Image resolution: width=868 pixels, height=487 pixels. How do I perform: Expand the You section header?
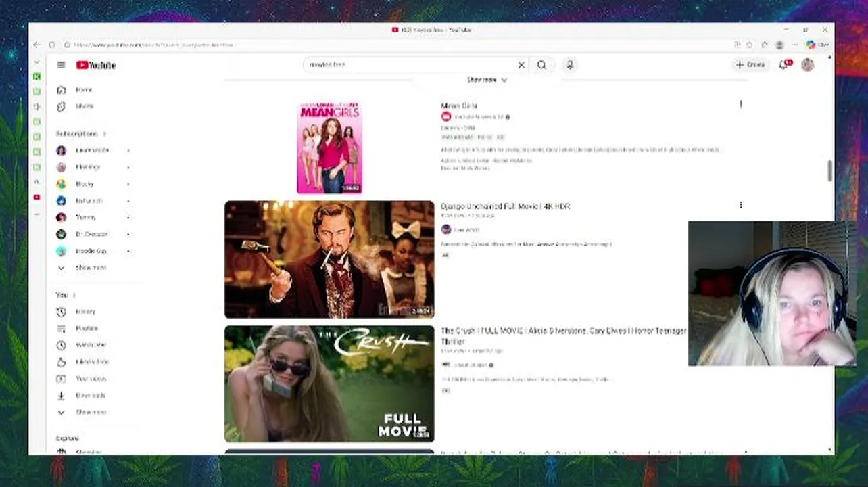pos(66,295)
